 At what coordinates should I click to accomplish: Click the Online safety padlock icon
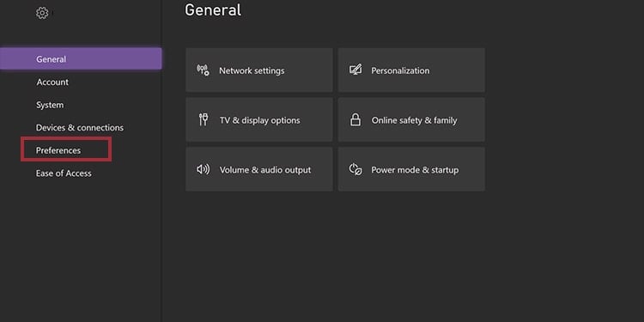tap(355, 120)
